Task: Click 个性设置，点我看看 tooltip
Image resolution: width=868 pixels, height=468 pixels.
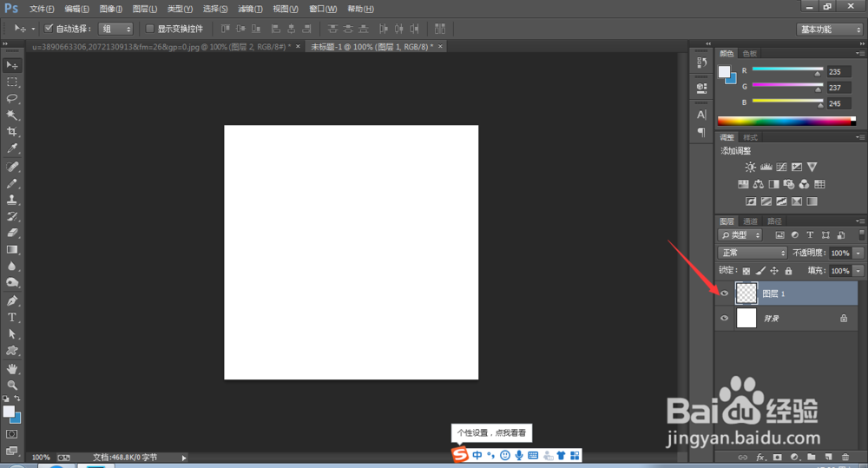Action: click(x=491, y=433)
